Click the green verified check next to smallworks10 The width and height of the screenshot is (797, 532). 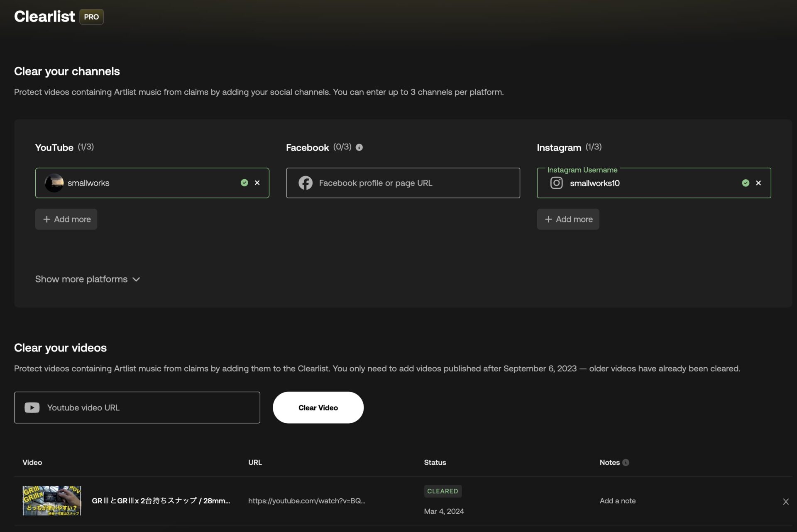click(746, 183)
